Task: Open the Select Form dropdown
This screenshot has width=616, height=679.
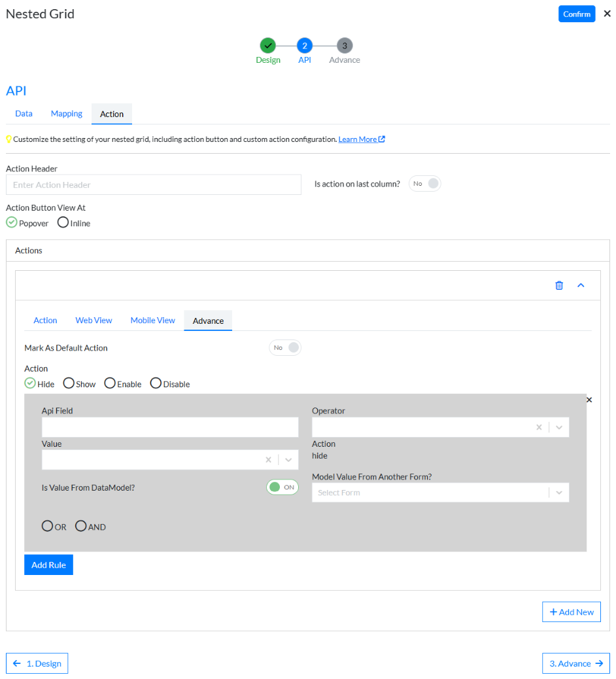Action: pos(559,493)
